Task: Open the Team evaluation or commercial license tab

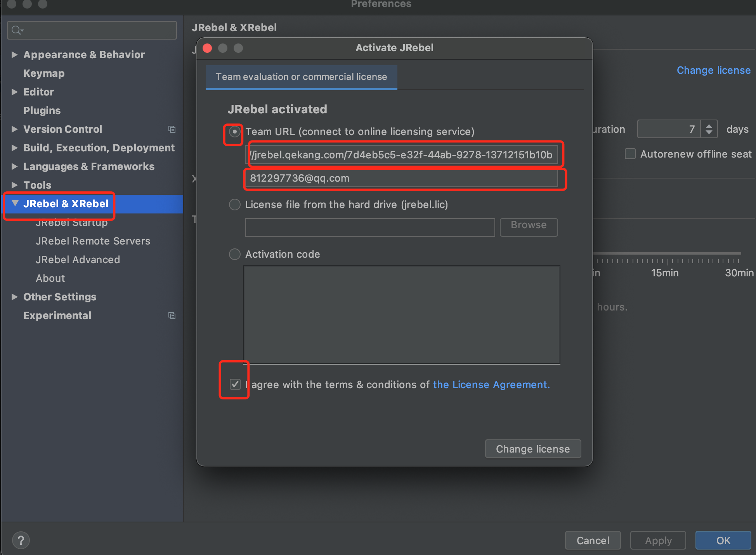Action: point(301,77)
